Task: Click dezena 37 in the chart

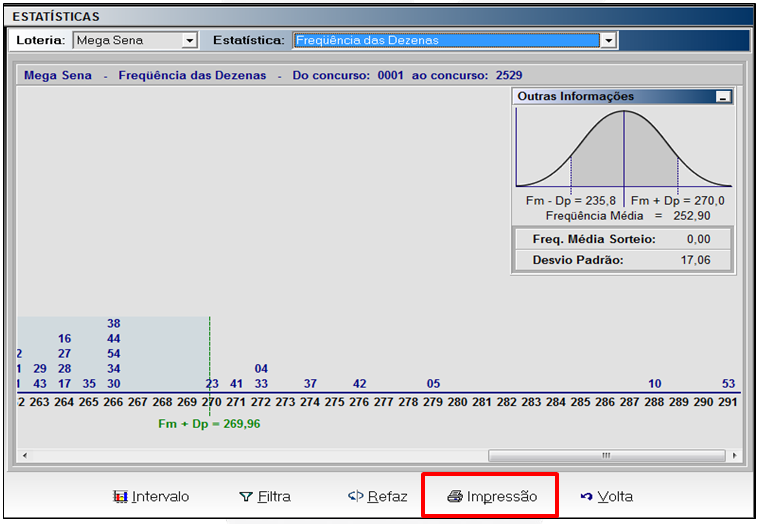Action: pyautogui.click(x=310, y=384)
